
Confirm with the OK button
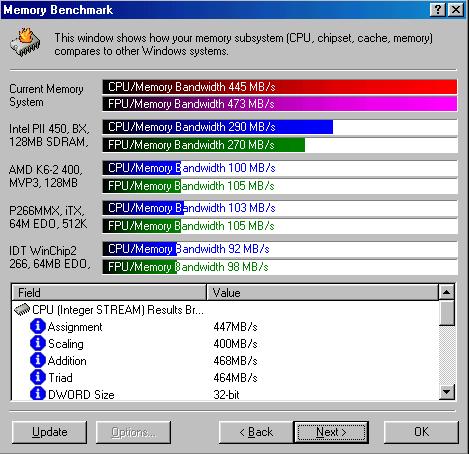421,432
